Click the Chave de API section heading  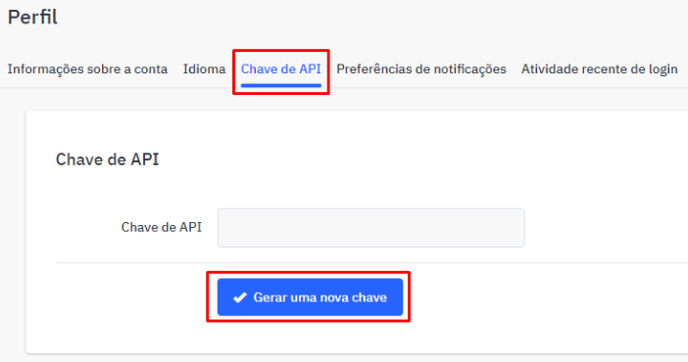click(107, 159)
